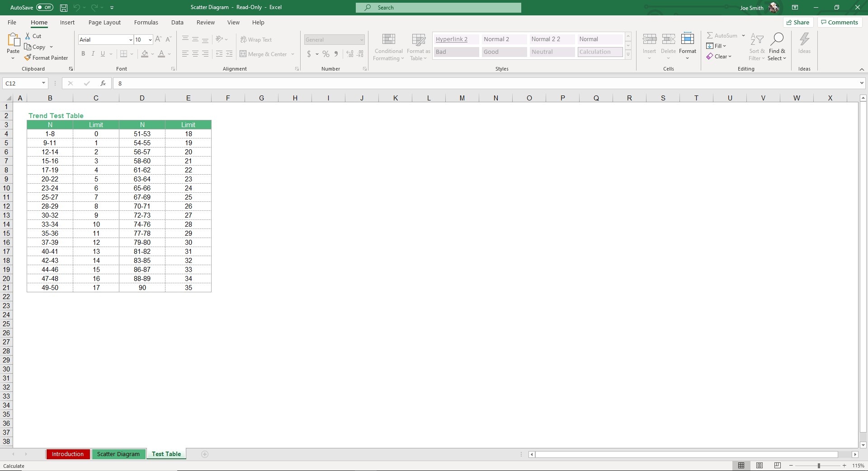Open Conditional Formatting menu
Viewport: 868px width, 471px height.
pos(388,47)
